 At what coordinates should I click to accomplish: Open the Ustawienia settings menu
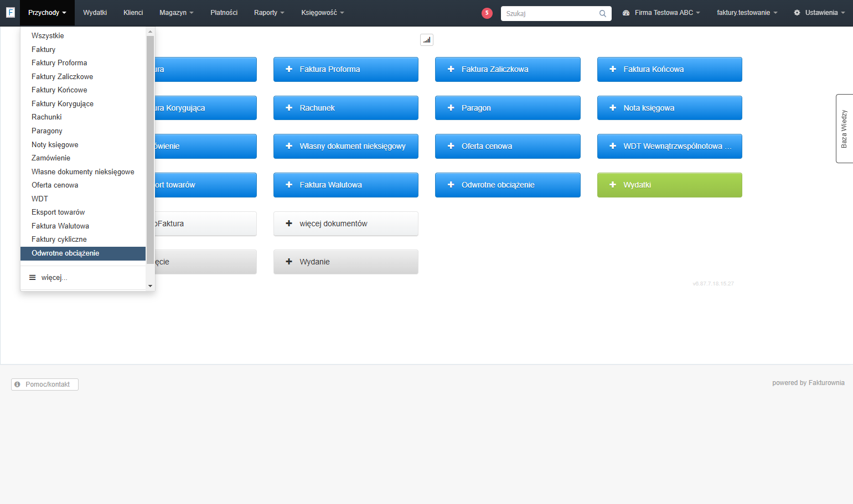[819, 13]
